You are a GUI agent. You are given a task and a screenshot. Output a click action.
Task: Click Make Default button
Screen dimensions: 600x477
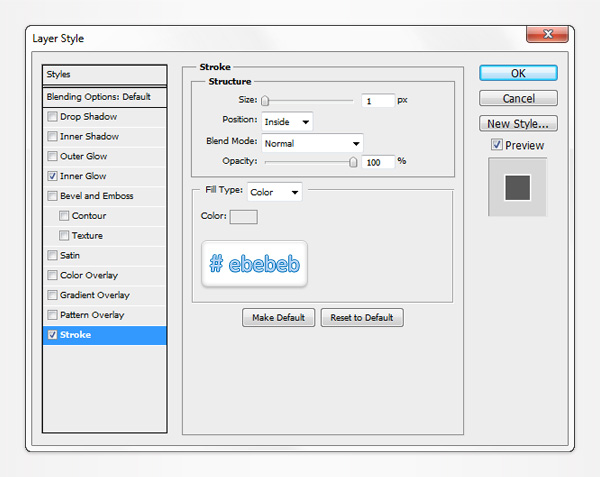(x=278, y=318)
